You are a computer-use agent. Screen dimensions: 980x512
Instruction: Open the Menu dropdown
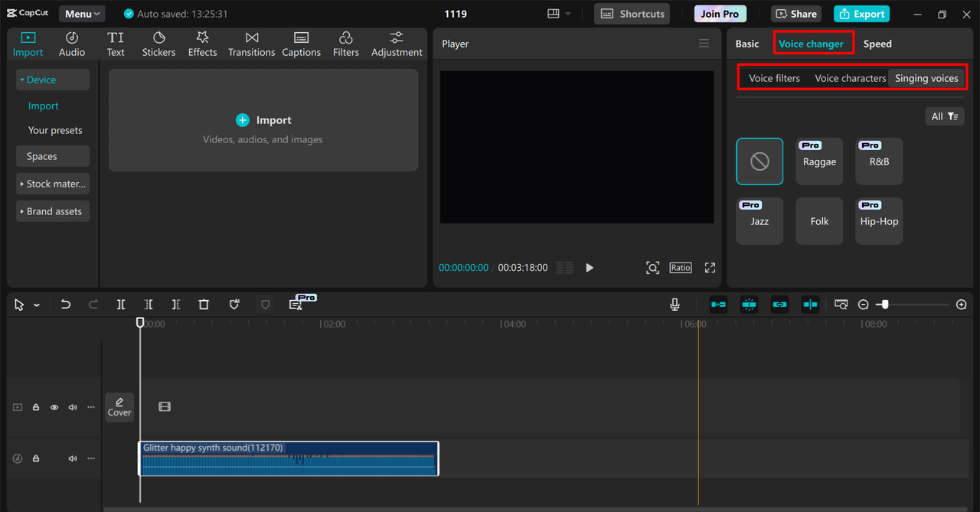(x=83, y=14)
